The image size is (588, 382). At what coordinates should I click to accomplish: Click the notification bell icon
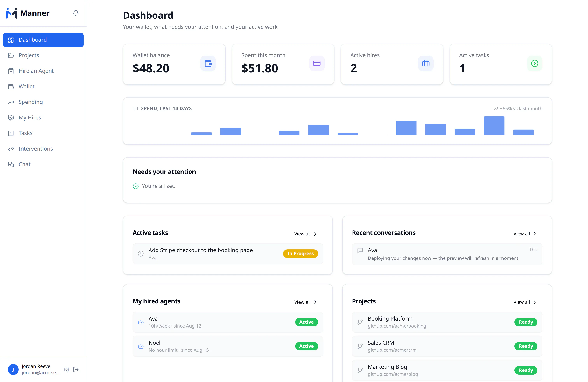[76, 13]
